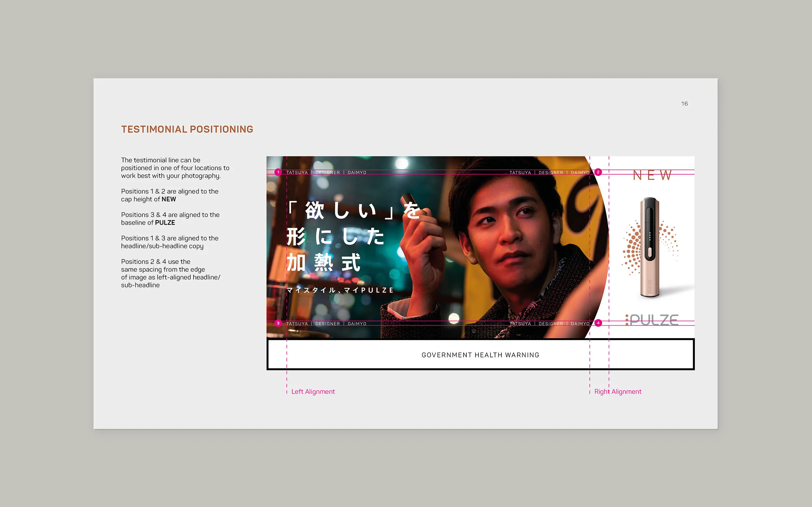Click the copper dot pattern beside device
The height and width of the screenshot is (507, 812).
point(632,247)
